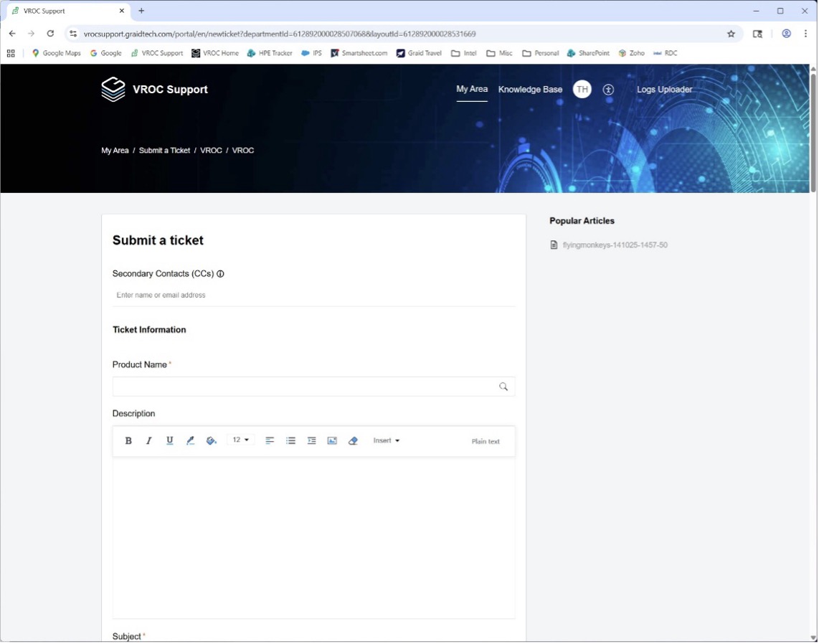Click the indent icon in the editor toolbar
The width and height of the screenshot is (819, 644).
click(x=311, y=441)
